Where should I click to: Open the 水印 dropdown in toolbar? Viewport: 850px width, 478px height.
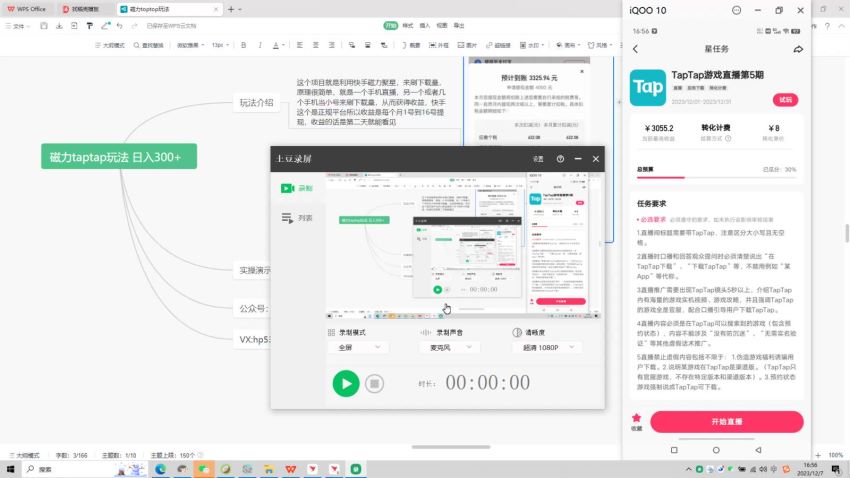click(531, 45)
